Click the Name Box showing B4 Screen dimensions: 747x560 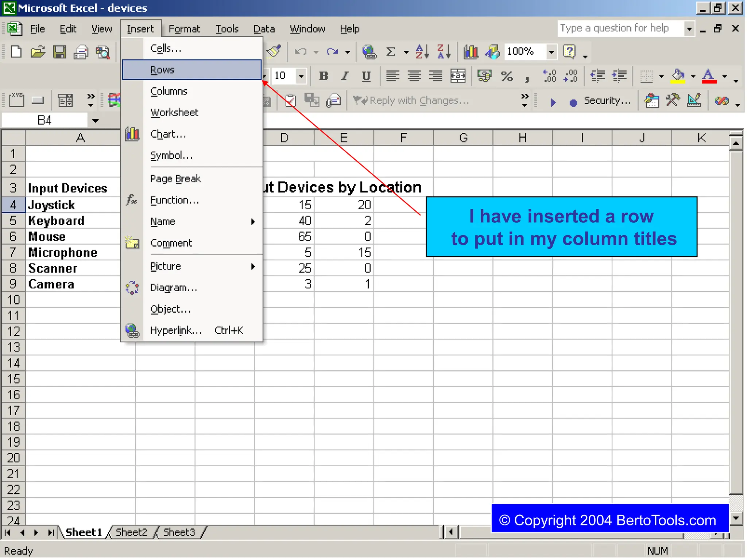44,120
